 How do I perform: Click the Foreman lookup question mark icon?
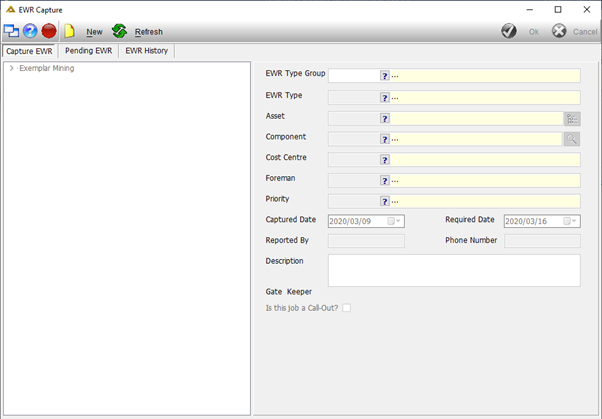(385, 181)
